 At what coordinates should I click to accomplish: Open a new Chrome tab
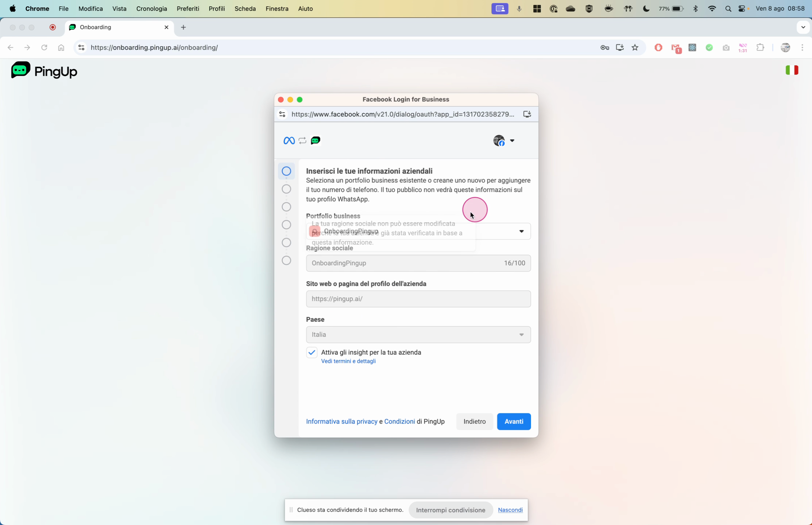tap(183, 27)
